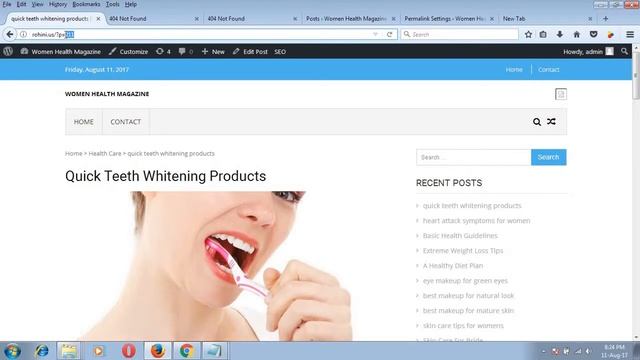Open the bookmarks library clipboard icon
Screen dimensions: 640x360
(x=543, y=34)
